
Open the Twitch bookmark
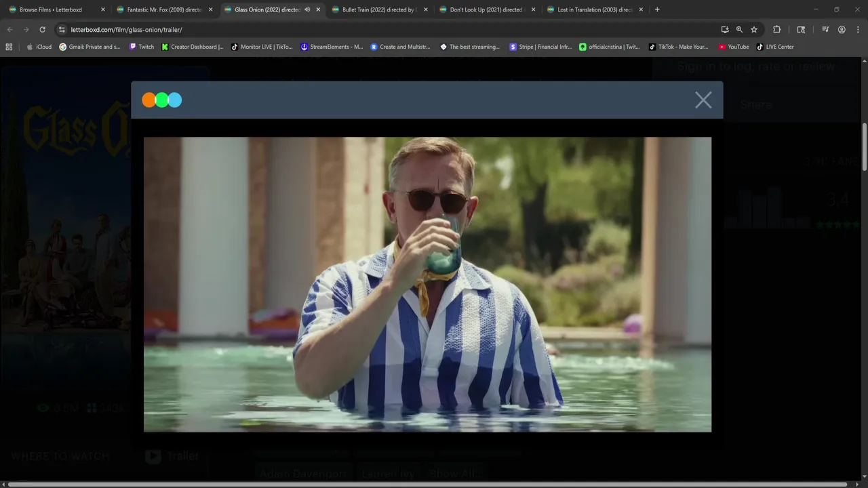pos(142,47)
